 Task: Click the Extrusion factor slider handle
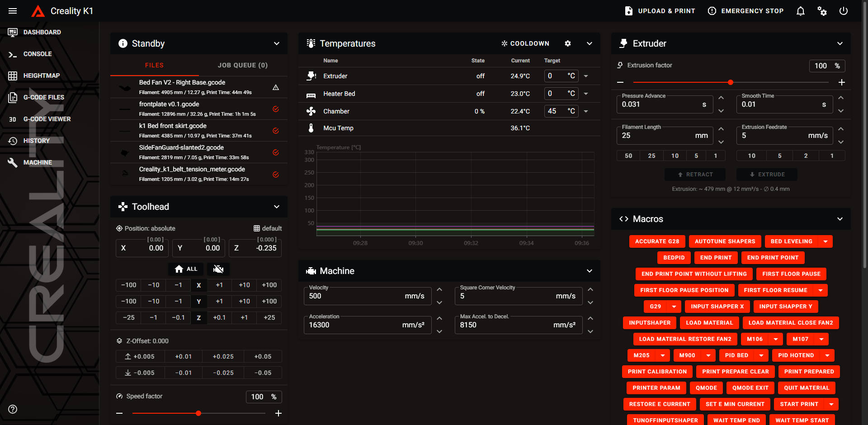(x=731, y=82)
